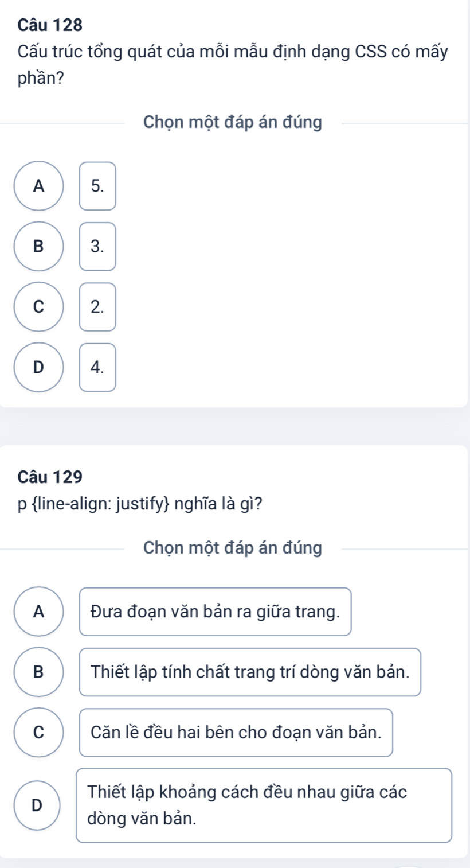Choose the answer box labeled "2."
Viewport: 470px width, 868px height.
point(97,307)
